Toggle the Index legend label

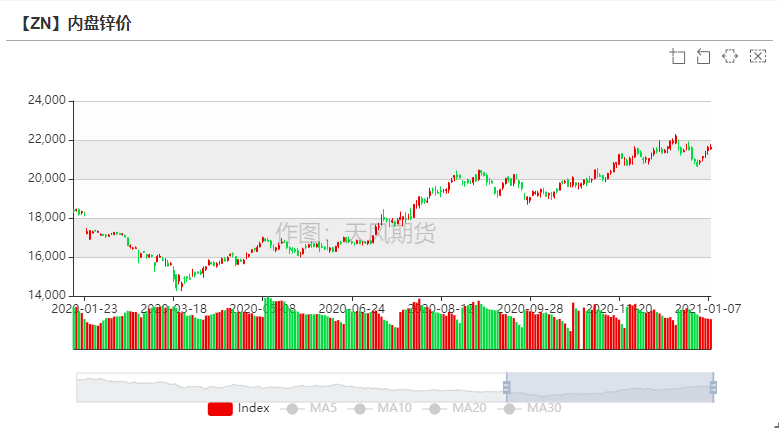pos(254,408)
